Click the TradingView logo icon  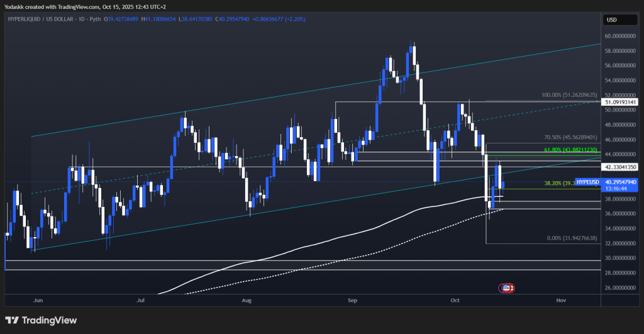pyautogui.click(x=12, y=320)
